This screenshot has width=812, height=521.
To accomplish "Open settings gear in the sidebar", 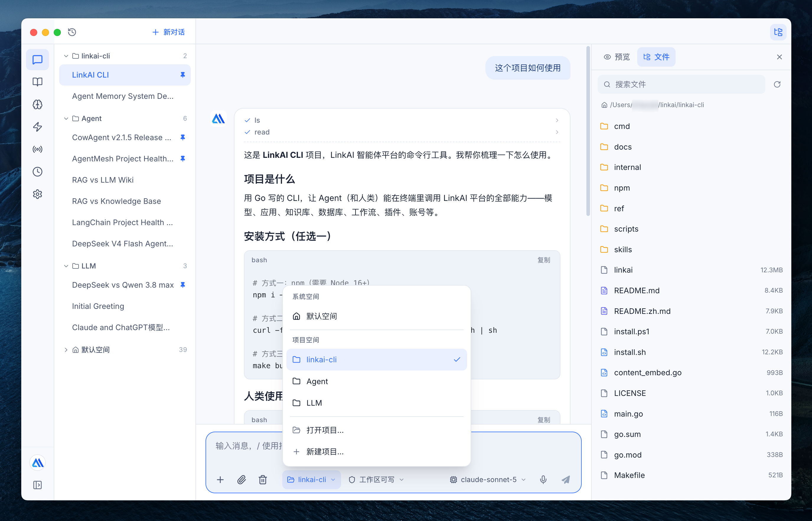I will (37, 194).
